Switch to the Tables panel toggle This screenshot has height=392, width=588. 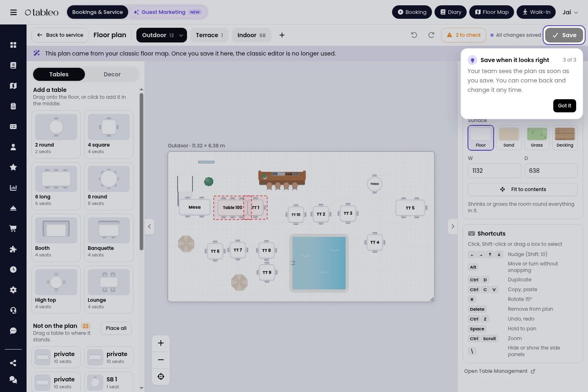point(59,74)
